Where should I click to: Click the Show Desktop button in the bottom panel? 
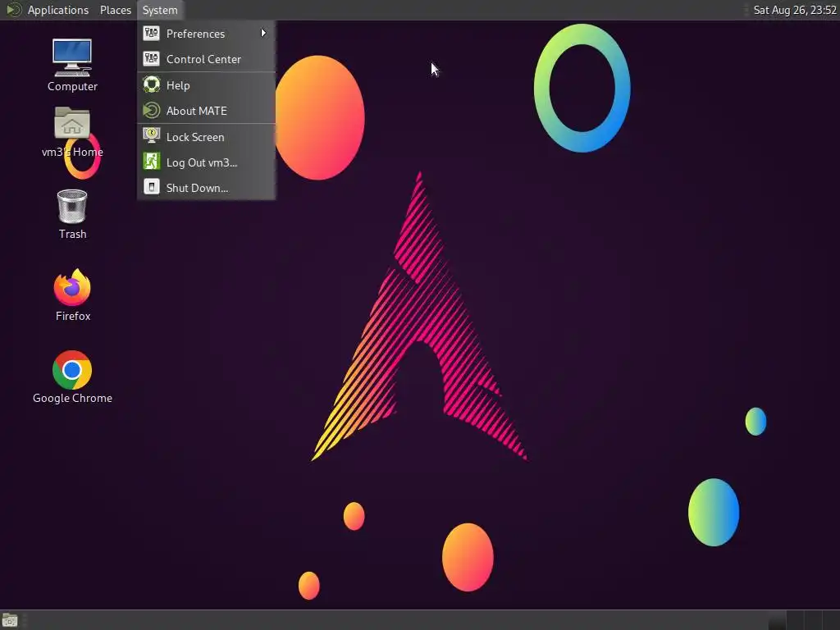coord(10,620)
